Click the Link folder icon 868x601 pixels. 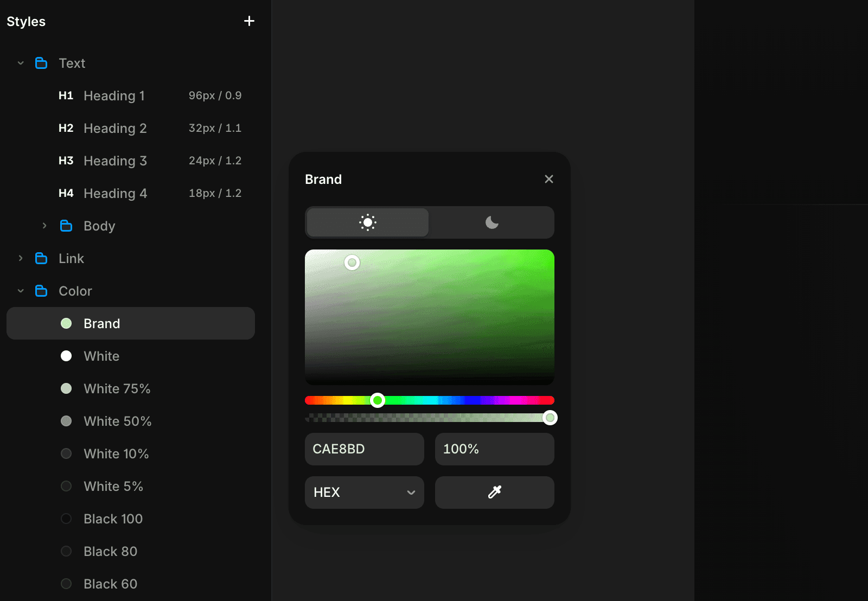click(x=41, y=258)
